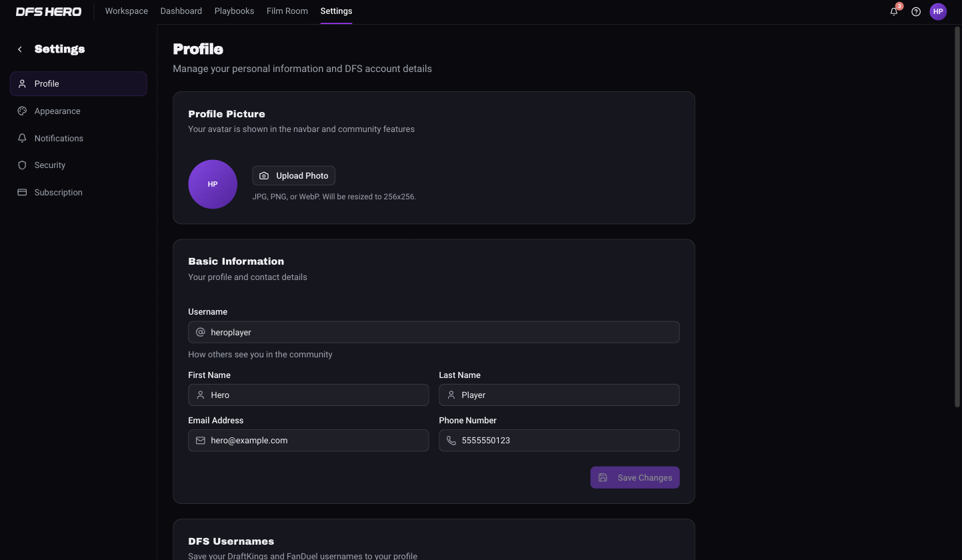
Task: Select the Profile settings section
Action: click(79, 83)
